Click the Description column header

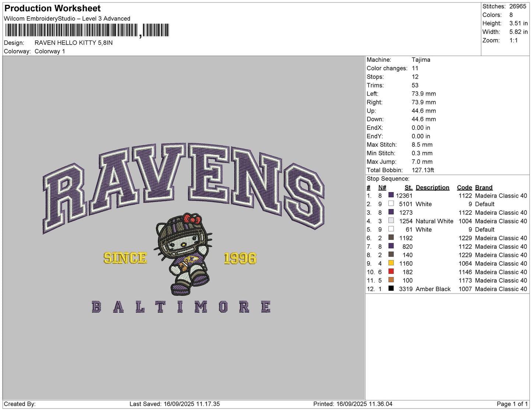(432, 187)
